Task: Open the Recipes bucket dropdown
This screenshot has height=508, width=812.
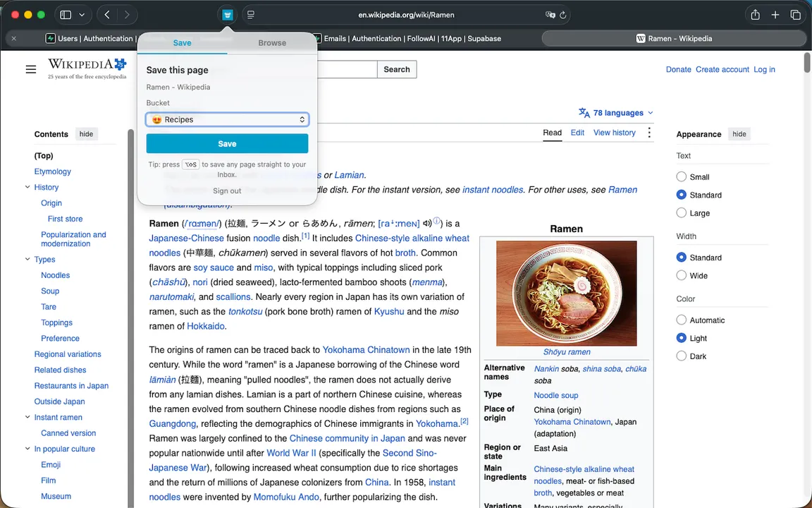Action: click(x=228, y=119)
